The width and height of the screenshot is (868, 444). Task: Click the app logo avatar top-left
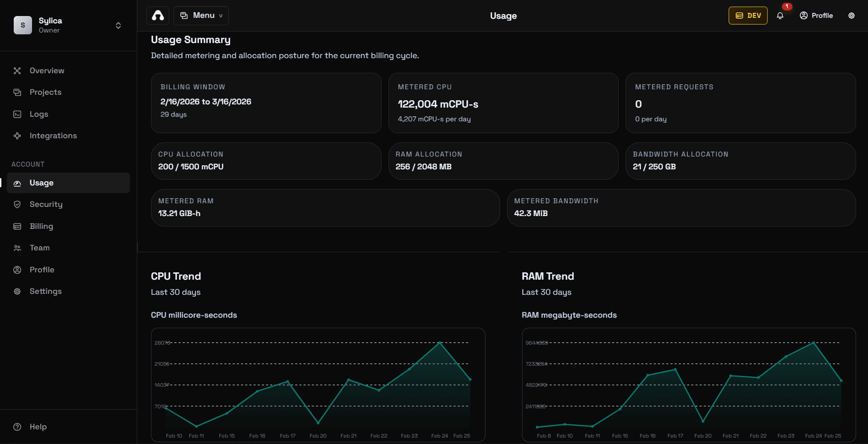click(157, 15)
